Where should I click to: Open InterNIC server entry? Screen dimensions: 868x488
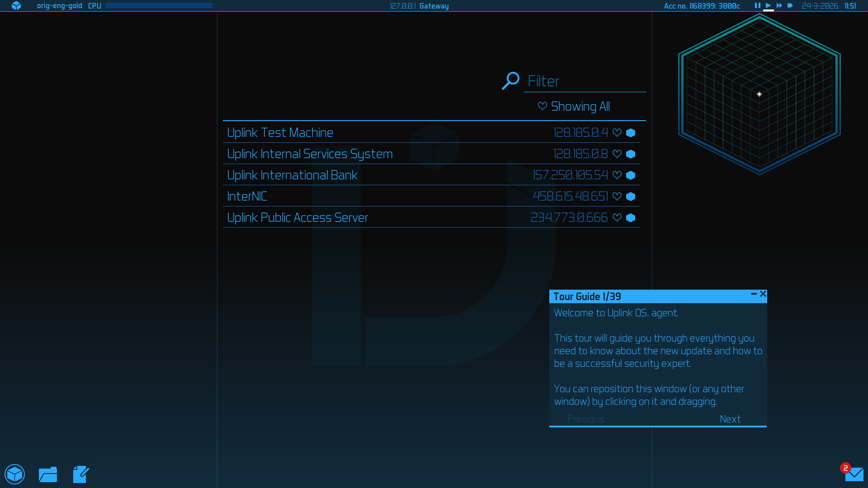431,196
